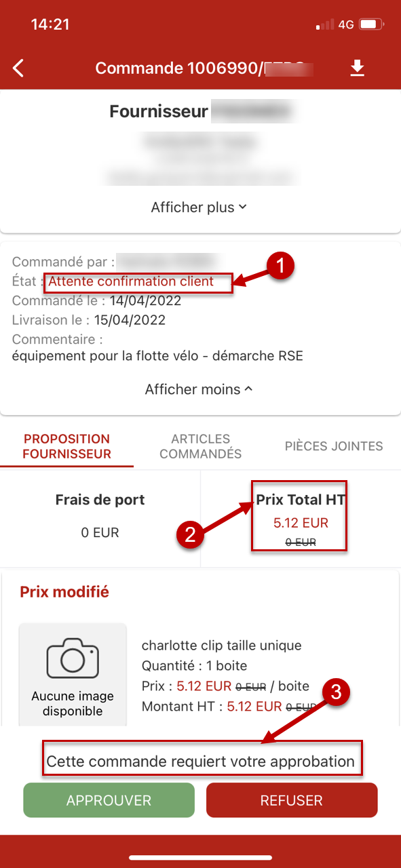Image resolution: width=401 pixels, height=868 pixels.
Task: Approve the order with APPROUVER button
Action: (109, 800)
